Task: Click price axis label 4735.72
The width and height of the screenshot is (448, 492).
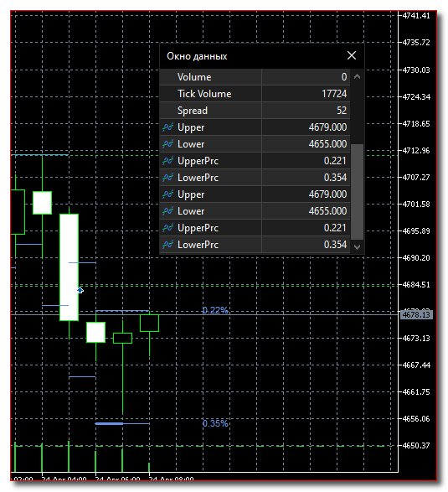Action: (x=416, y=43)
